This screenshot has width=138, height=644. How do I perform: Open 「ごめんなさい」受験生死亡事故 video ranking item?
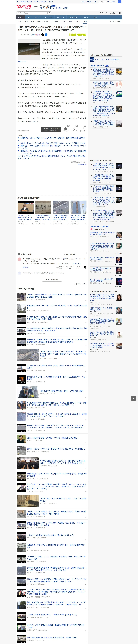104,166
